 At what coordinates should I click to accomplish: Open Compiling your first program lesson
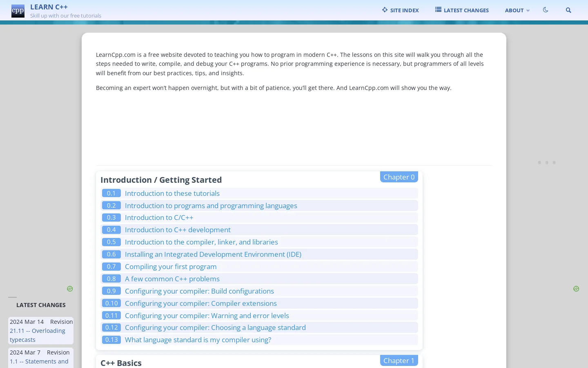click(x=171, y=267)
